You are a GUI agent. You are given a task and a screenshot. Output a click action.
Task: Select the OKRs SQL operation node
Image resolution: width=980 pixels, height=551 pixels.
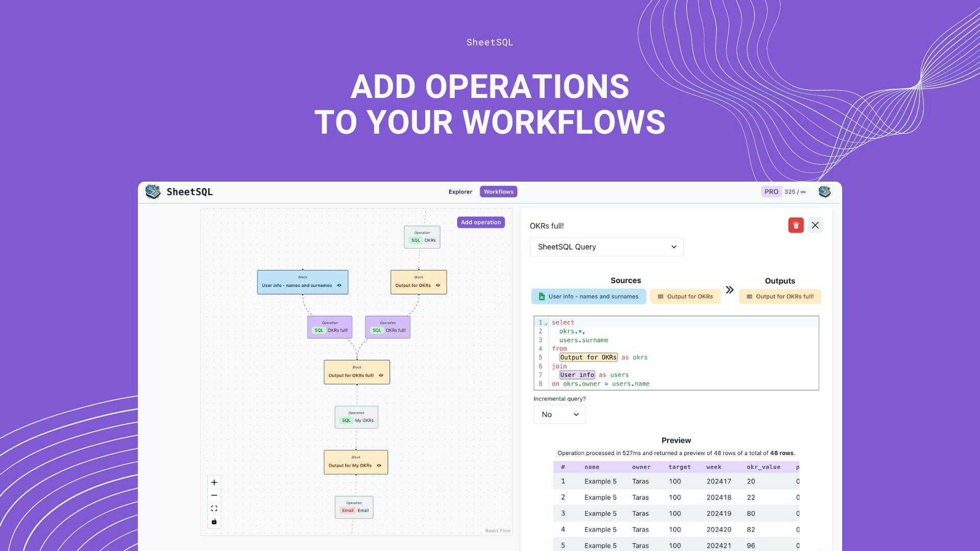(422, 237)
